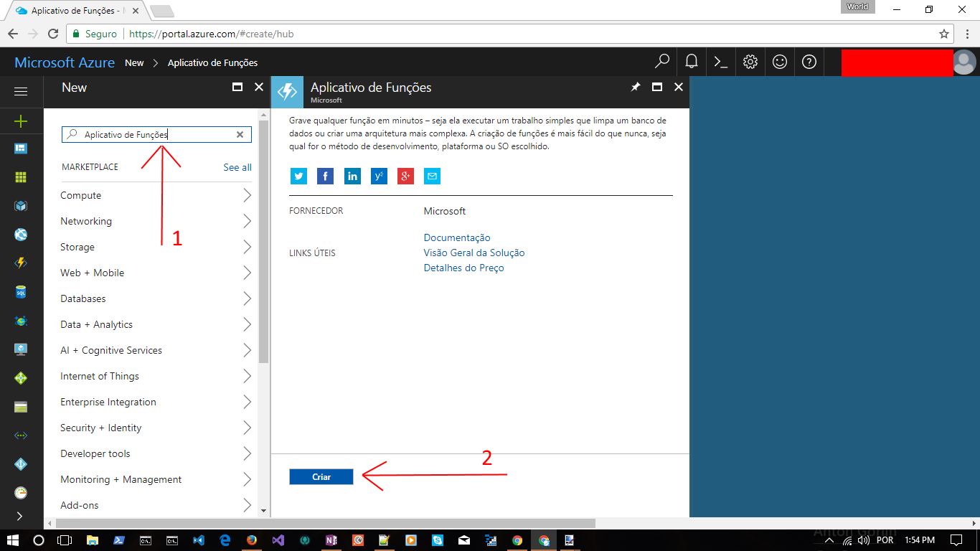The width and height of the screenshot is (980, 551).
Task: Open Storage accounts icon in sidebar
Action: coord(21,407)
